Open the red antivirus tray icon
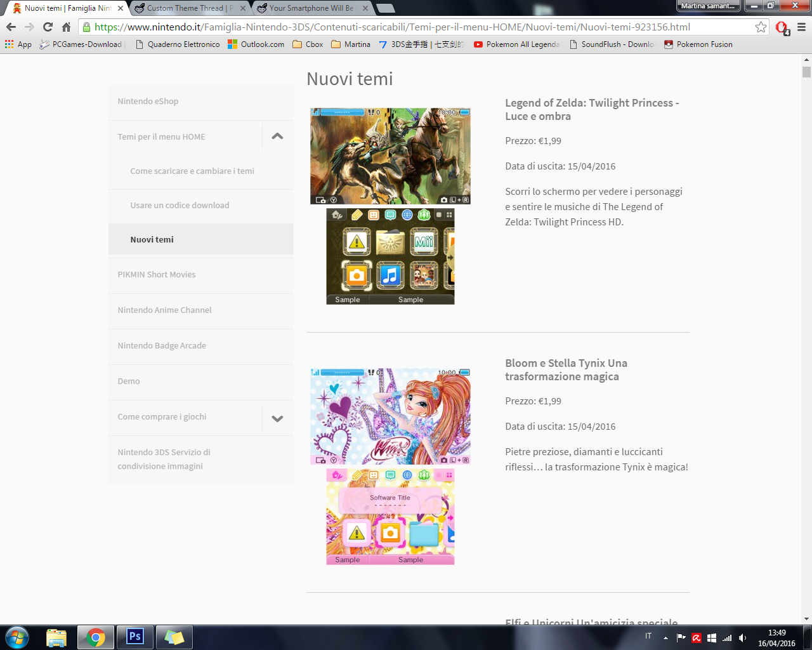Screen dimensions: 812x650 [696, 638]
